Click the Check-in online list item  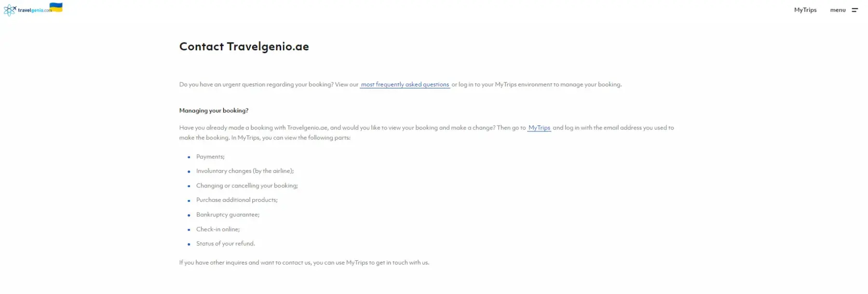(218, 229)
